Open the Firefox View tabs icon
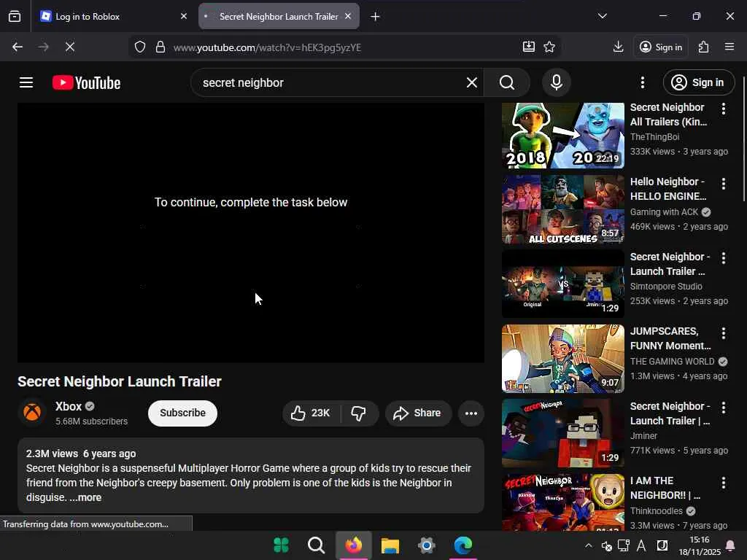Screen dimensions: 747x560 click(15, 16)
